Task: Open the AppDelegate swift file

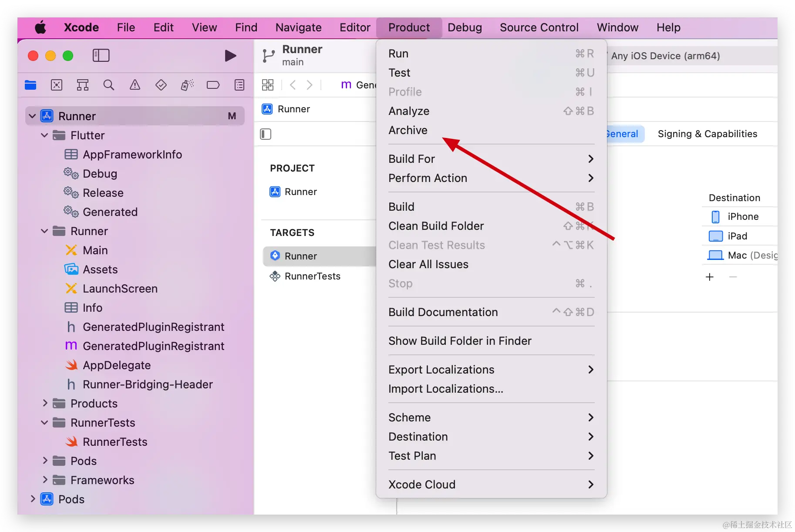Action: click(117, 365)
